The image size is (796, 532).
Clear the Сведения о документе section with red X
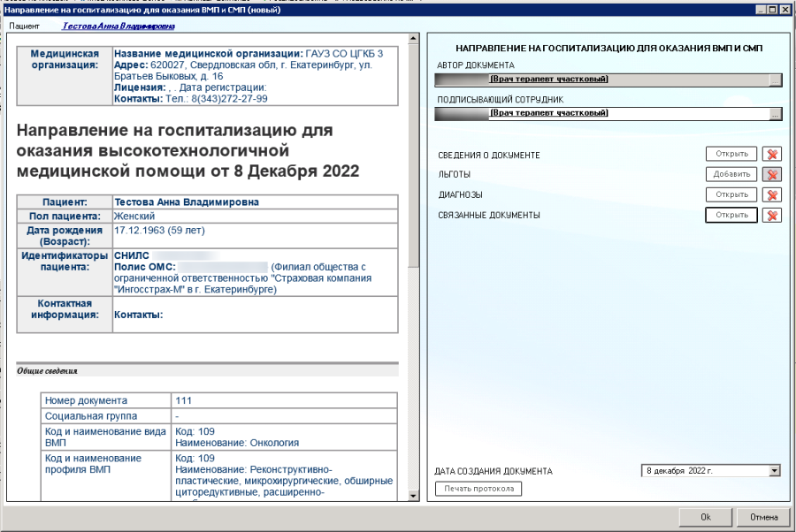point(771,154)
